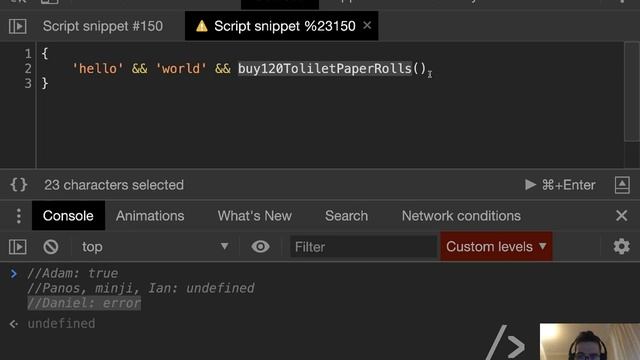Open the drawer three-dot menu
Image resolution: width=640 pixels, height=360 pixels.
click(x=18, y=216)
